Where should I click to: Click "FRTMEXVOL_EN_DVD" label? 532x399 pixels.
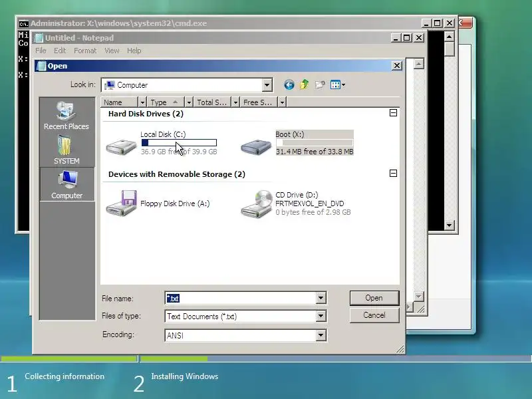[x=309, y=203]
